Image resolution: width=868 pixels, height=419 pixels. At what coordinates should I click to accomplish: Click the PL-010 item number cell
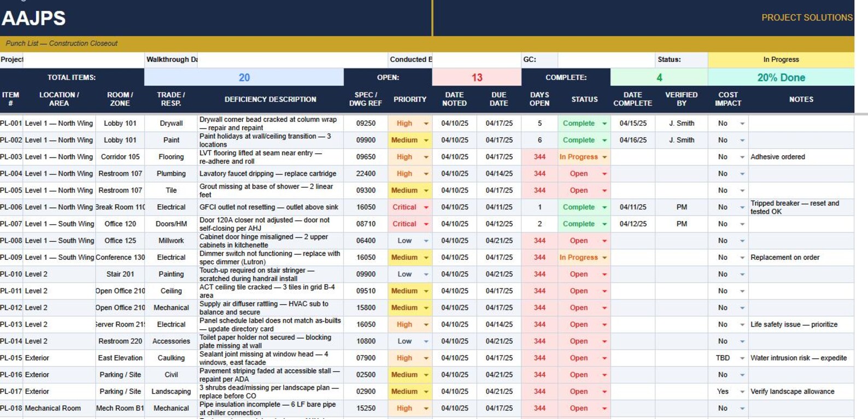11,275
